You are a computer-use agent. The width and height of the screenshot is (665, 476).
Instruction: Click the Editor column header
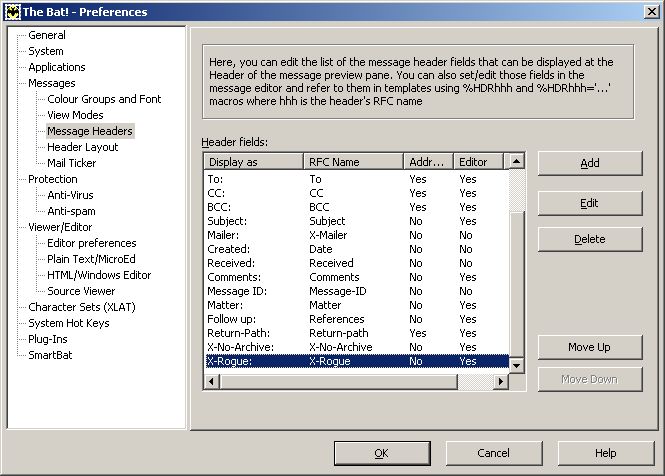point(478,162)
